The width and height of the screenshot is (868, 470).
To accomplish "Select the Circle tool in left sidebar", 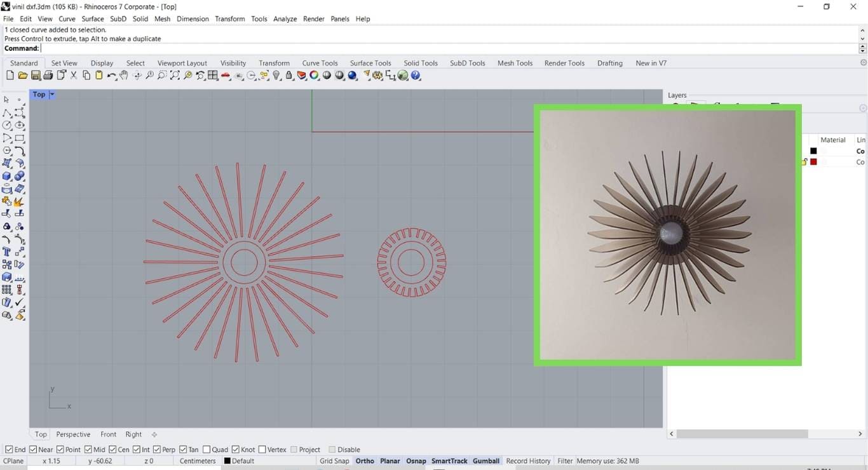I will click(x=7, y=125).
